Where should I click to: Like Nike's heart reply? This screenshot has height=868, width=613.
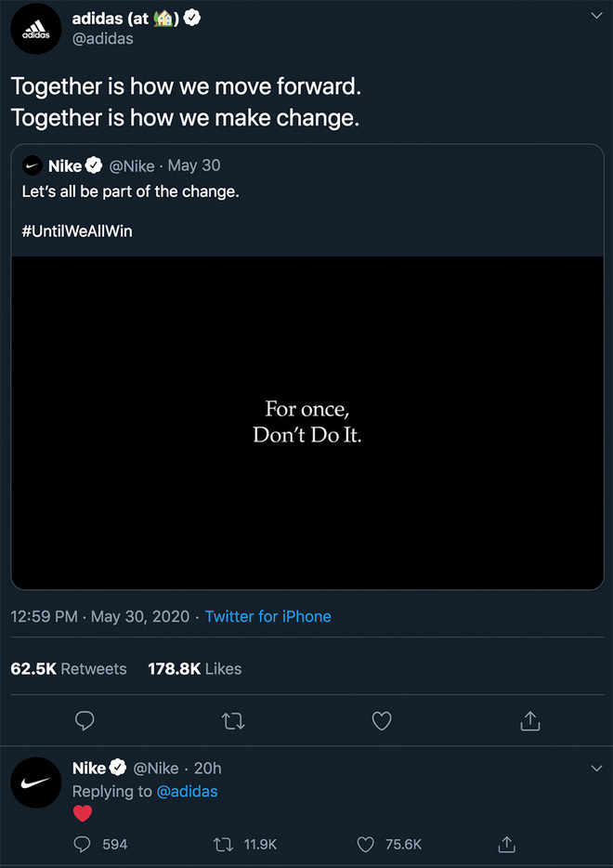366,844
